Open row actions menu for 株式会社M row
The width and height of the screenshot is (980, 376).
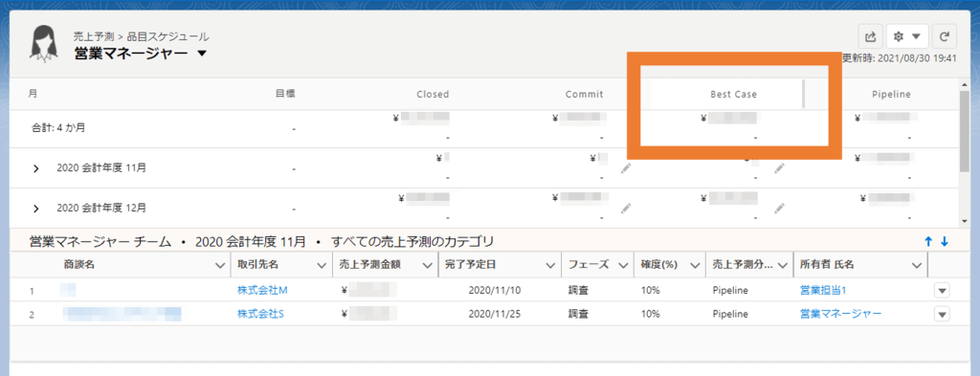942,291
